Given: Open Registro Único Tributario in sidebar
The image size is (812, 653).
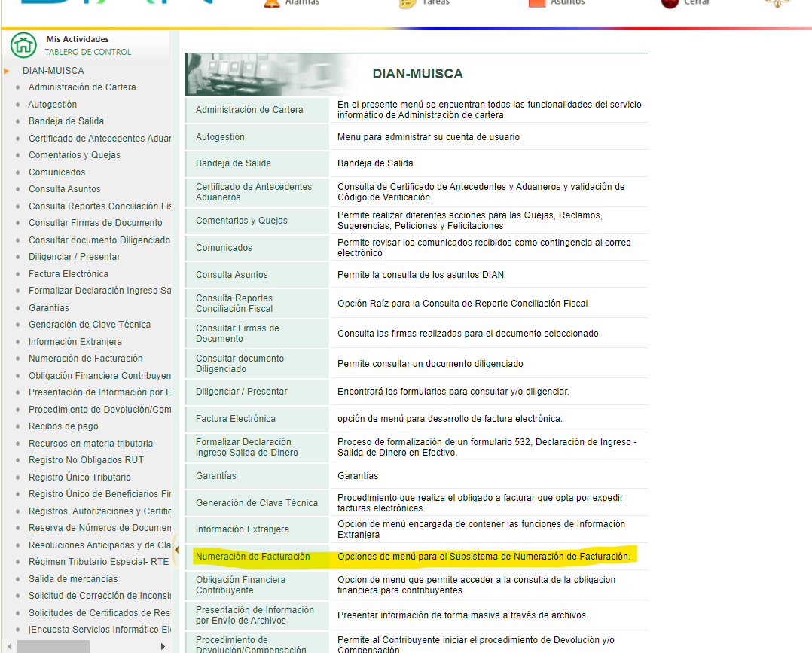Looking at the screenshot, I should (x=79, y=477).
